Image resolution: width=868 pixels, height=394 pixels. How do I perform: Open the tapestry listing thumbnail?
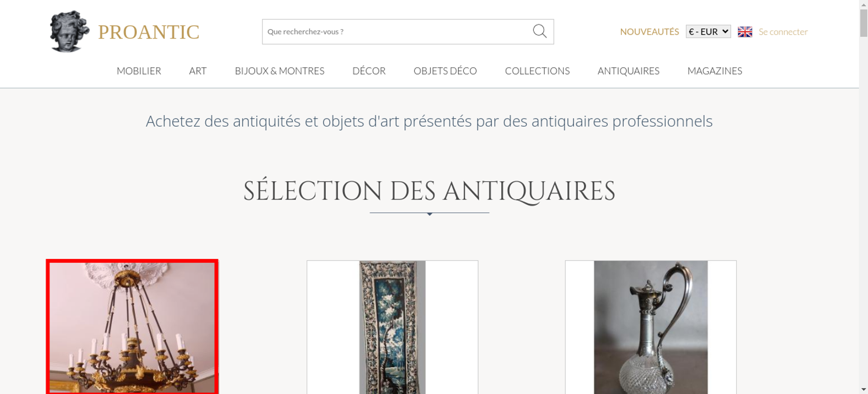392,327
